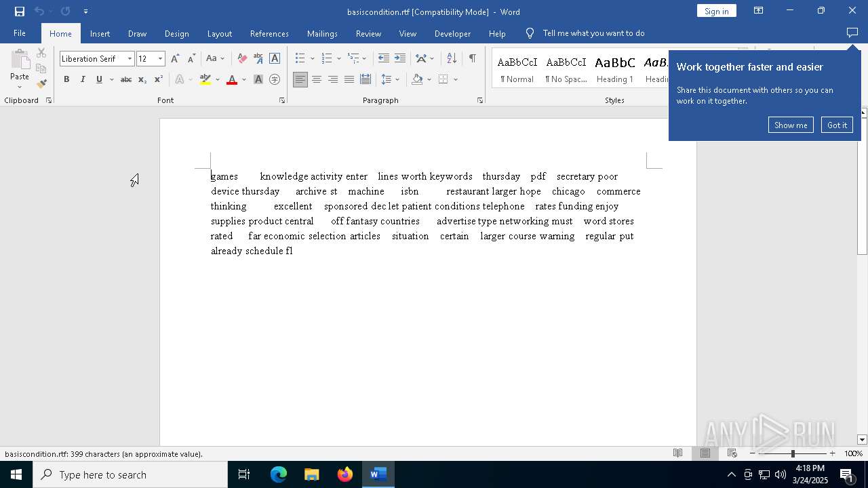Open File Explorer from taskbar
The height and width of the screenshot is (488, 868).
(x=311, y=474)
